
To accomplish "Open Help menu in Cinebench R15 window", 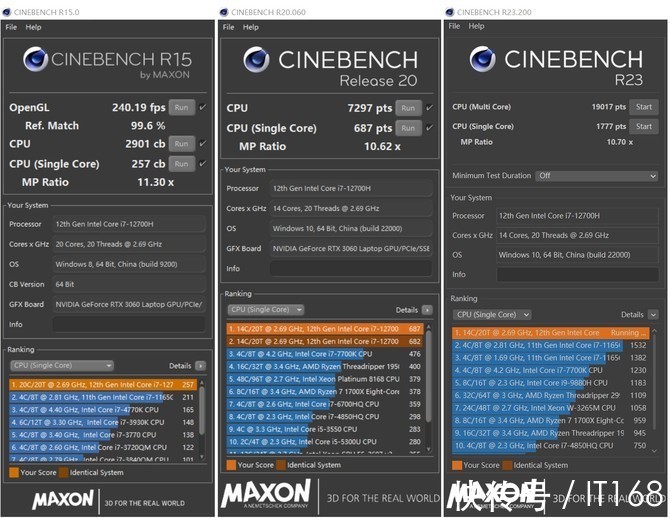I will (x=33, y=27).
